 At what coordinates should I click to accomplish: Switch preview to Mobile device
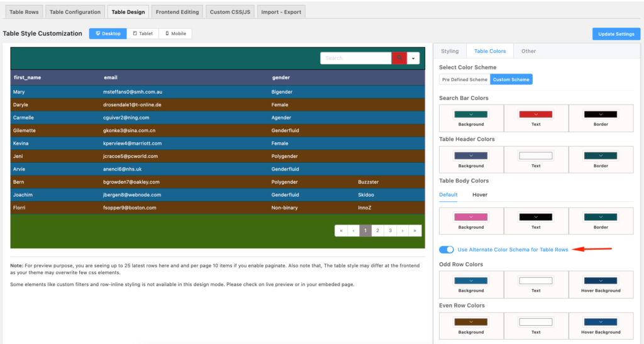(x=175, y=33)
